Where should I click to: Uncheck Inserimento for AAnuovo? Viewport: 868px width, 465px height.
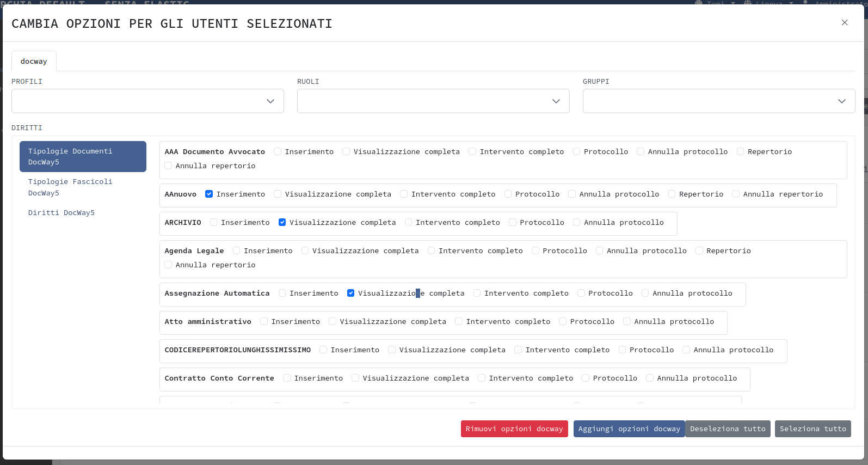(x=209, y=194)
